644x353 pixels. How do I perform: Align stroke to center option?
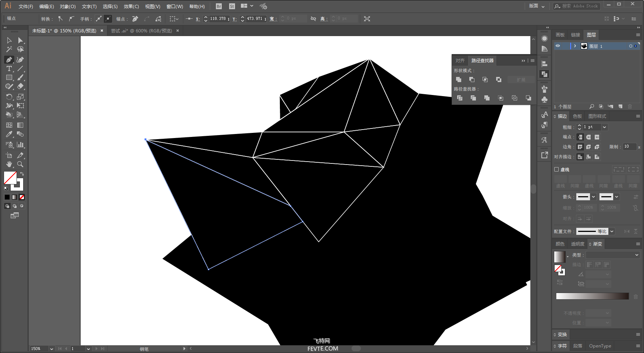(580, 157)
